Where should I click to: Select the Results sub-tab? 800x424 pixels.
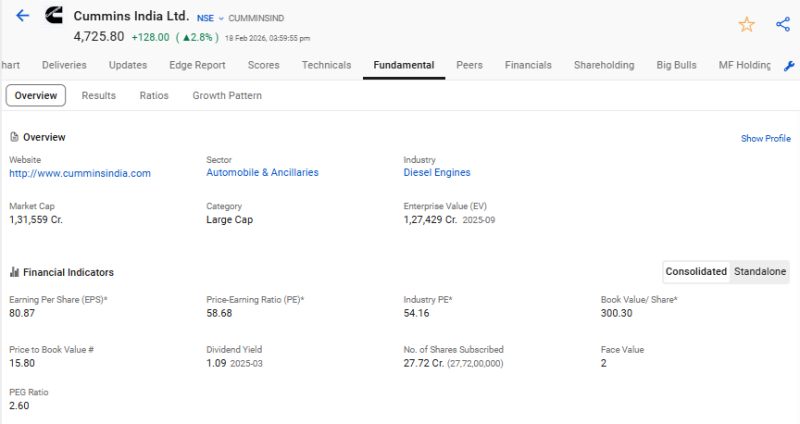[98, 96]
